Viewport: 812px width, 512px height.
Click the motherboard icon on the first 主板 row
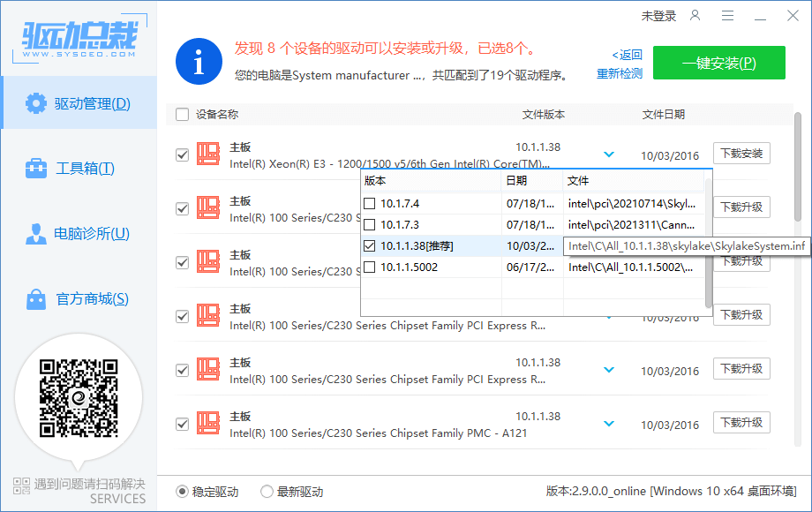[x=209, y=152]
